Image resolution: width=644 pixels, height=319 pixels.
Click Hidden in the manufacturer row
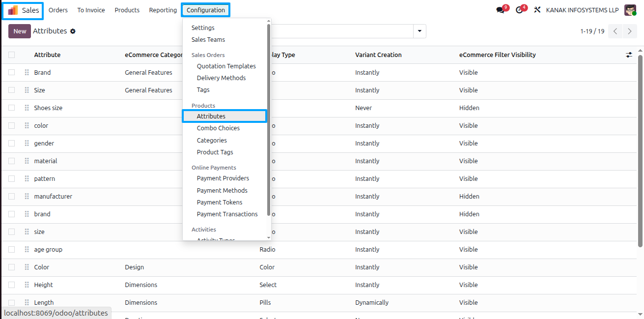pyautogui.click(x=469, y=196)
